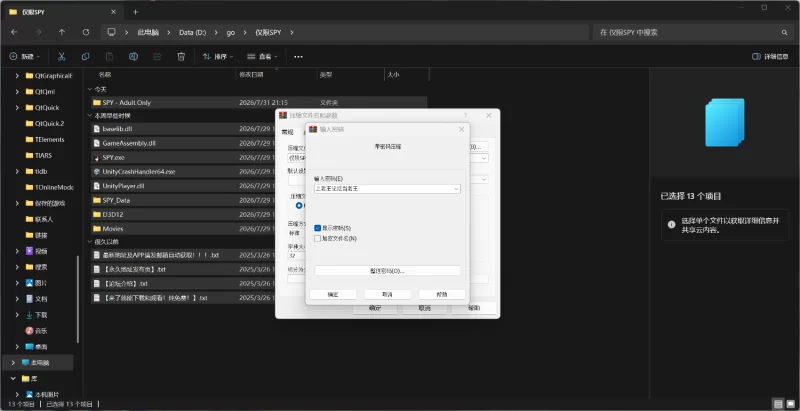Click 取消 Cancel in password dialog
800x411 pixels.
coord(387,295)
